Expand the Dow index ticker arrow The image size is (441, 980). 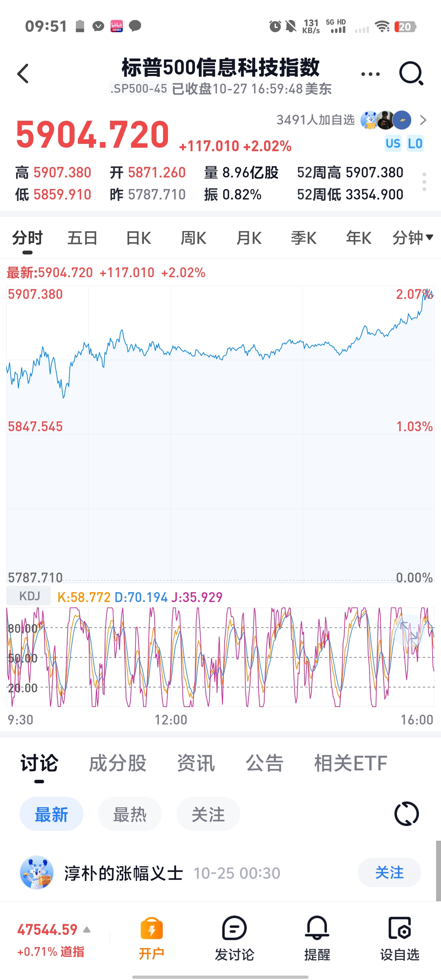pos(87,930)
